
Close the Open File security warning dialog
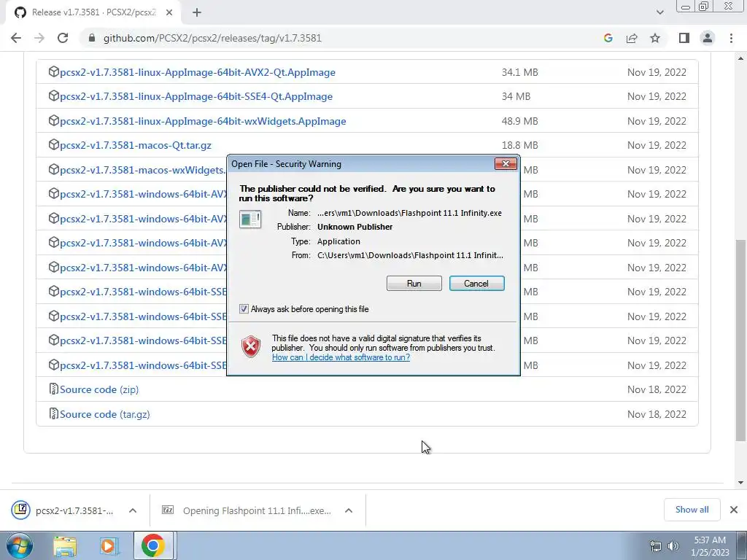pos(506,164)
